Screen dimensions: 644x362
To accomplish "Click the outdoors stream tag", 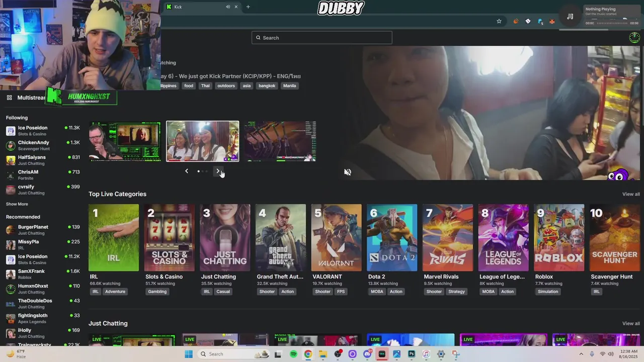I will tap(226, 85).
